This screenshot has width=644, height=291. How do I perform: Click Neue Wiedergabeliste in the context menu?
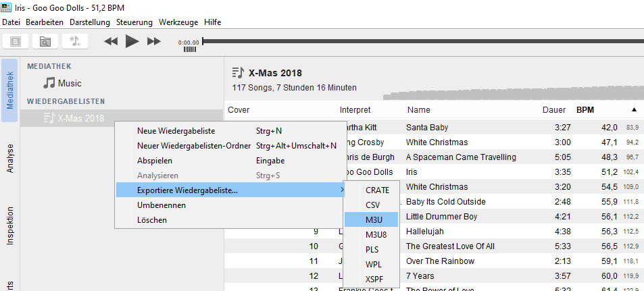click(x=176, y=131)
